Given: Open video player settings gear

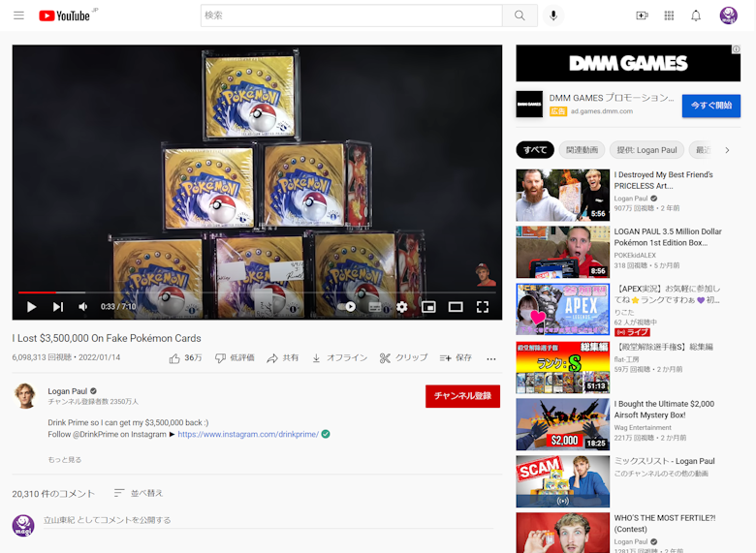Looking at the screenshot, I should (401, 307).
